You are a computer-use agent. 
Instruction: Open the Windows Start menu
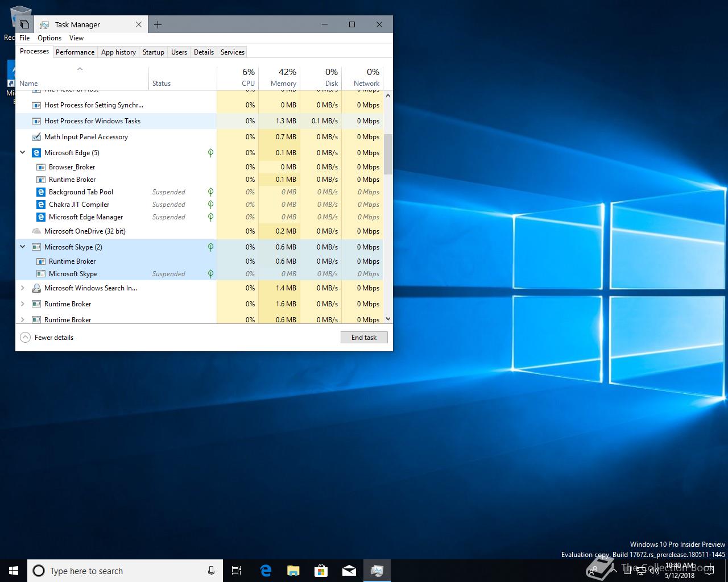click(x=14, y=571)
